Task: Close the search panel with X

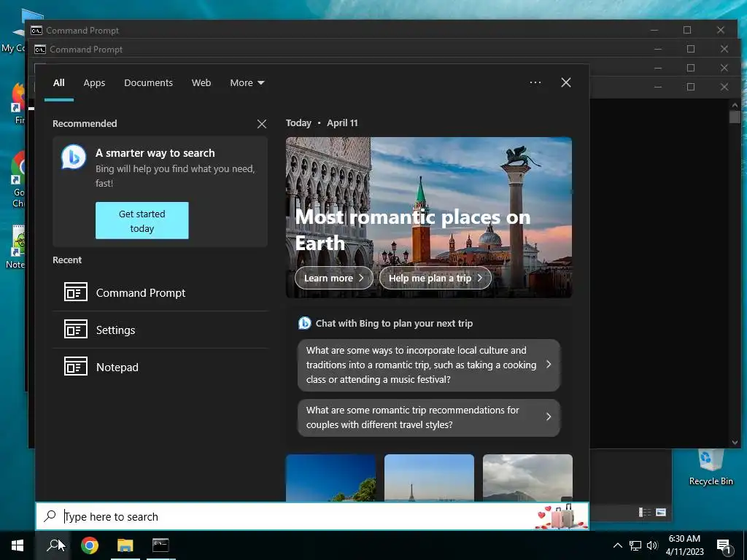Action: [x=566, y=82]
